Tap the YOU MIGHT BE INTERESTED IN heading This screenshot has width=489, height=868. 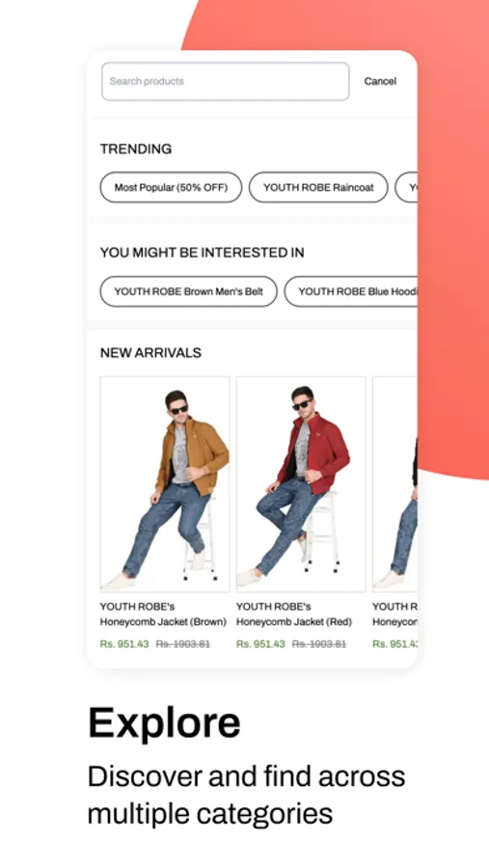[x=203, y=253]
